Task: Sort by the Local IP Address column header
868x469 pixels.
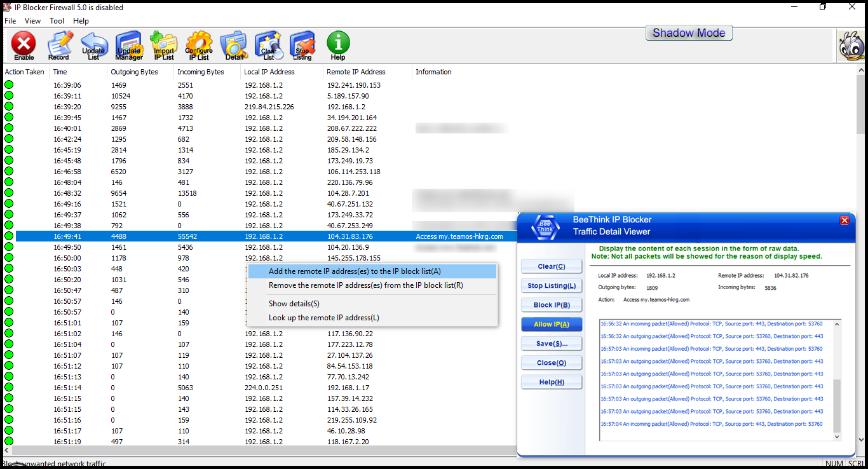Action: coord(282,72)
